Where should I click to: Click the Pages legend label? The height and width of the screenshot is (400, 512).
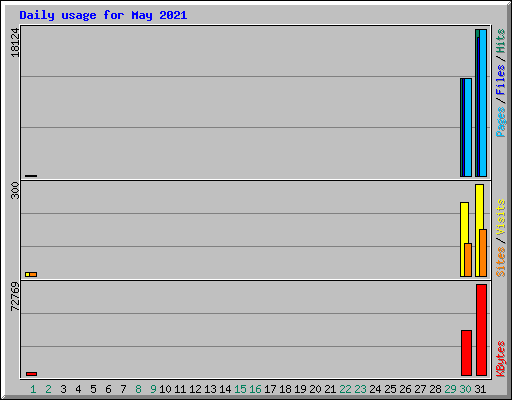pos(500,122)
